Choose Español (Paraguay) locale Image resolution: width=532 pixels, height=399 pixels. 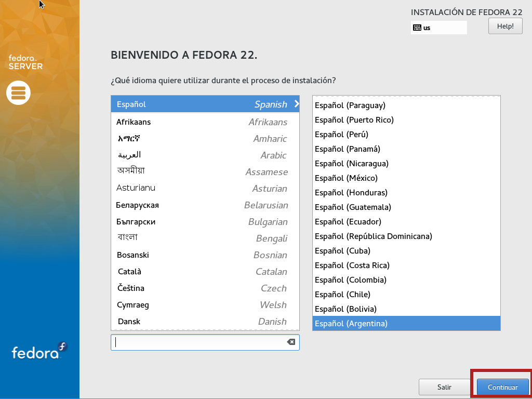tap(406, 105)
